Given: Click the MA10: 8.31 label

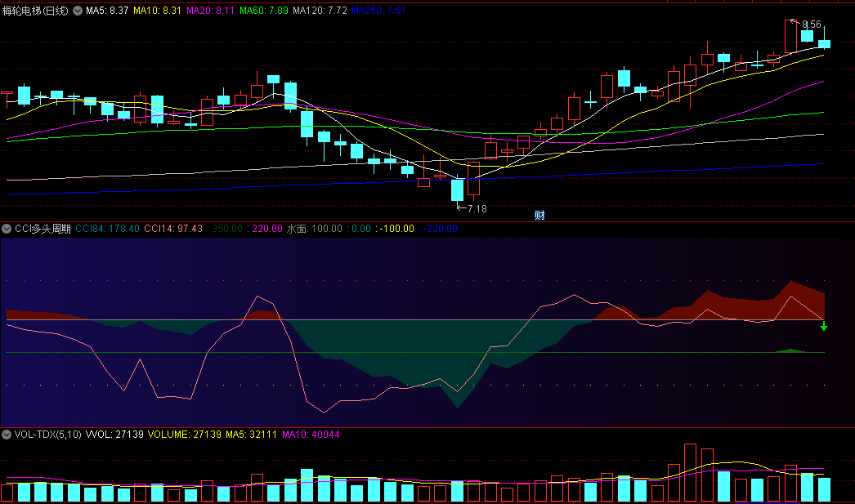Looking at the screenshot, I should (157, 11).
